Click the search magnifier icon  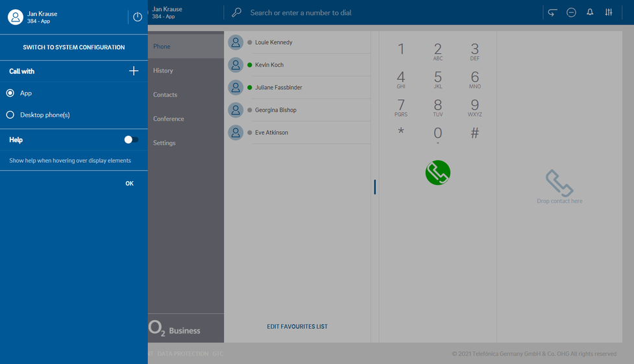tap(237, 12)
